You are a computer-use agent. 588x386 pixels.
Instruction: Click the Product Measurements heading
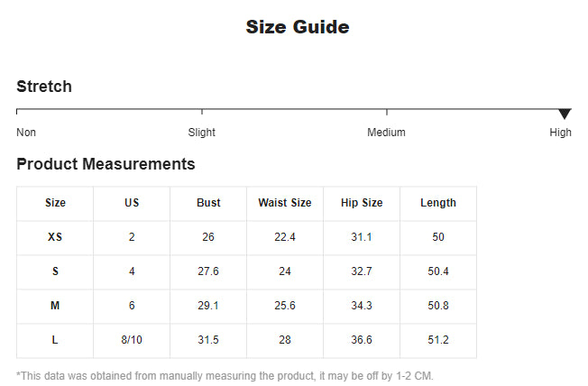tap(106, 164)
